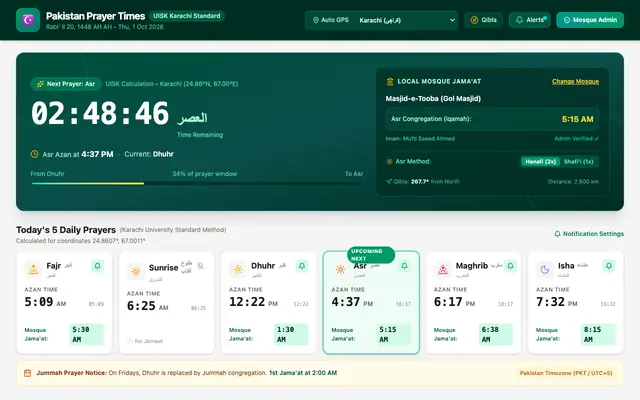Click the Dhuhr azan time 12:22 PM
Image resolution: width=640 pixels, height=400 pixels.
tap(253, 302)
